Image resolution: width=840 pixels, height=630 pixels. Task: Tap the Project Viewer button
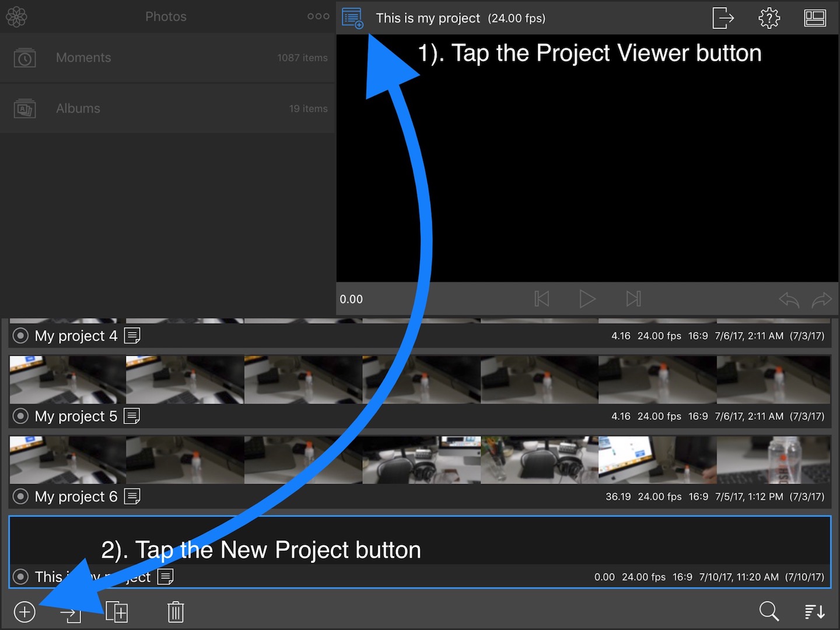point(352,18)
